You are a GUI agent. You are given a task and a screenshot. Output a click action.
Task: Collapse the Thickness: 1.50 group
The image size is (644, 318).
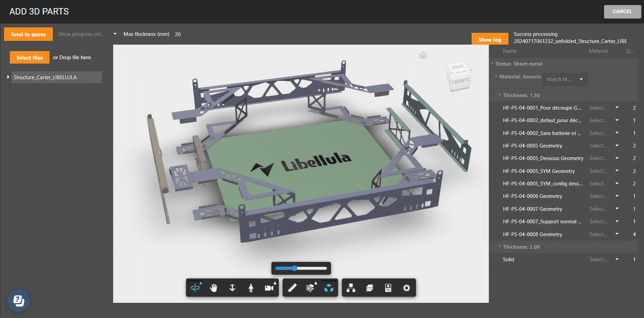500,95
